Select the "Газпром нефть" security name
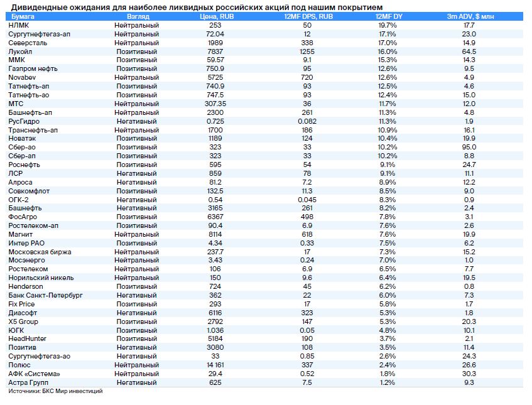Image resolution: width=532 pixels, height=405 pixels. [x=33, y=69]
